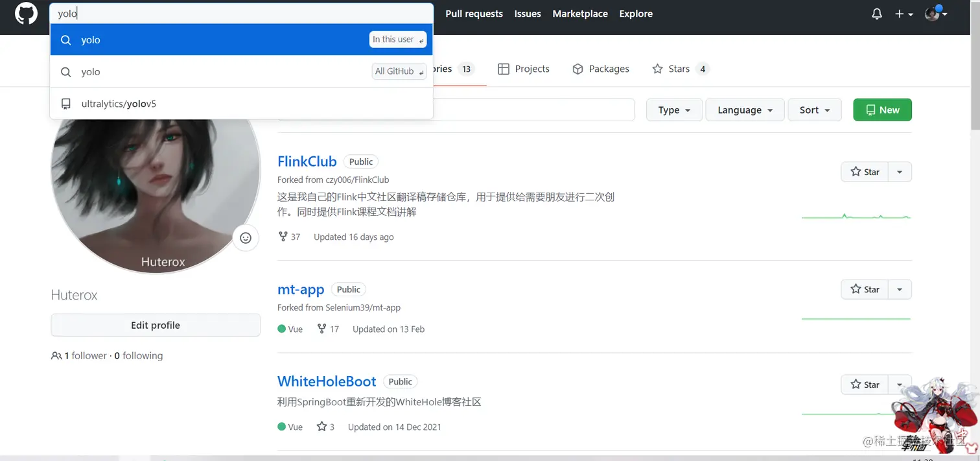This screenshot has height=461, width=980.
Task: Open Issues in header
Action: 528,14
